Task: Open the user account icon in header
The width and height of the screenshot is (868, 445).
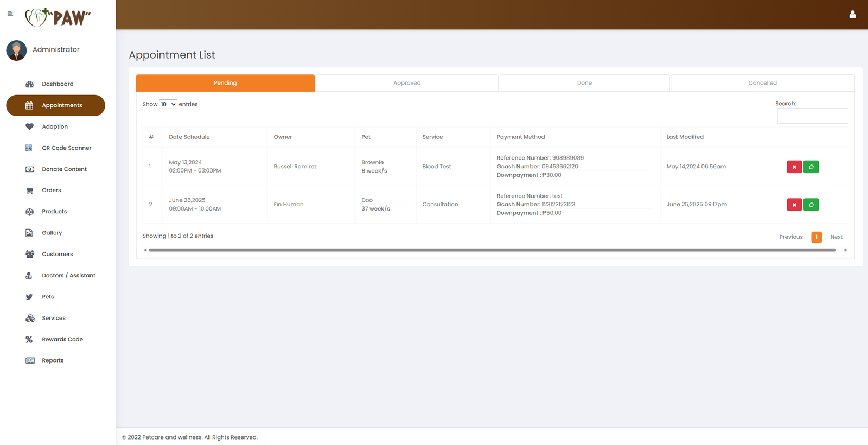Action: pyautogui.click(x=852, y=15)
